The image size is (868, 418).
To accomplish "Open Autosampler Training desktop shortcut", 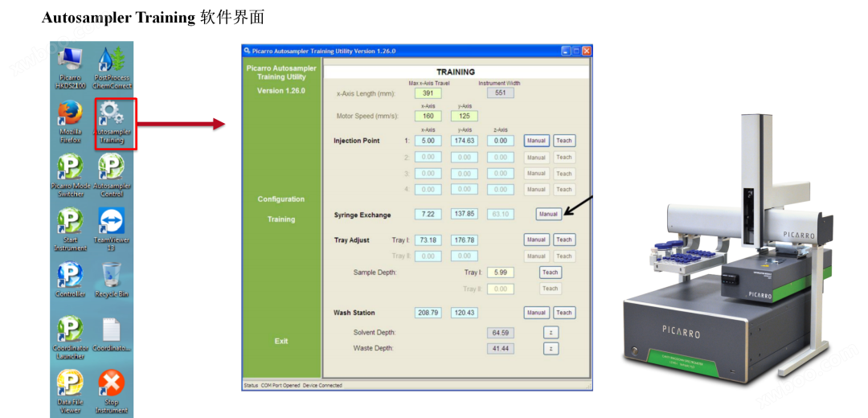I will coord(111,122).
